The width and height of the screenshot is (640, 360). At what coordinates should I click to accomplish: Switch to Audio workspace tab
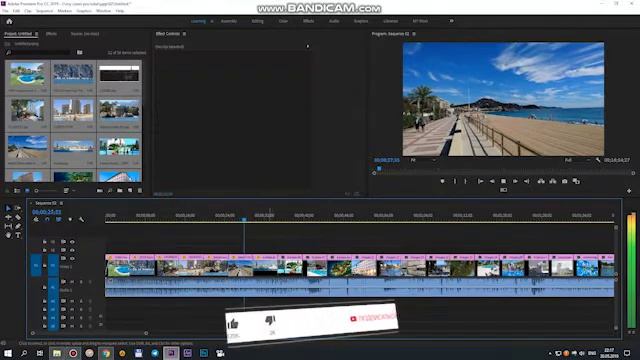coord(334,21)
